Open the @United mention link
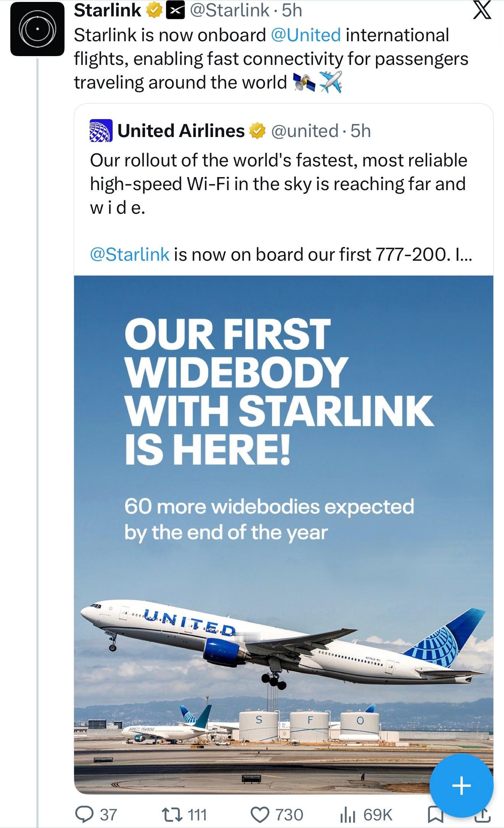The image size is (504, 828). pyautogui.click(x=305, y=35)
